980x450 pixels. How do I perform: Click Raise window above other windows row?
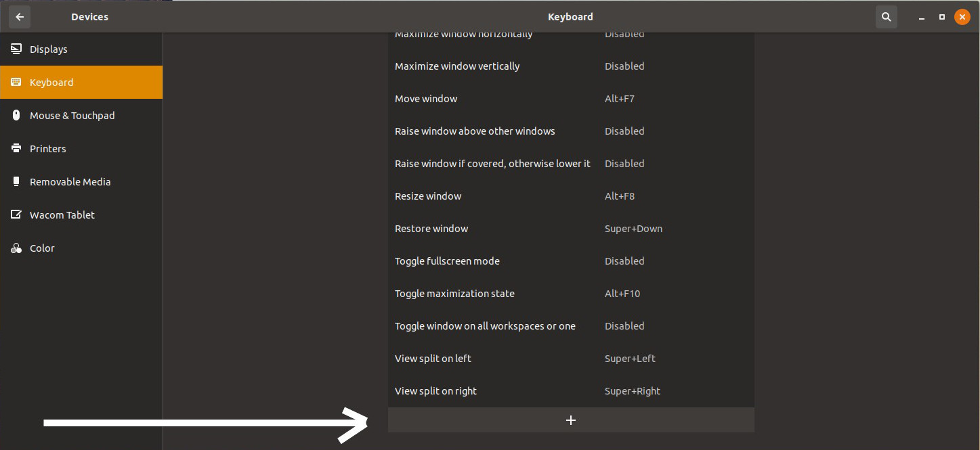[570, 131]
